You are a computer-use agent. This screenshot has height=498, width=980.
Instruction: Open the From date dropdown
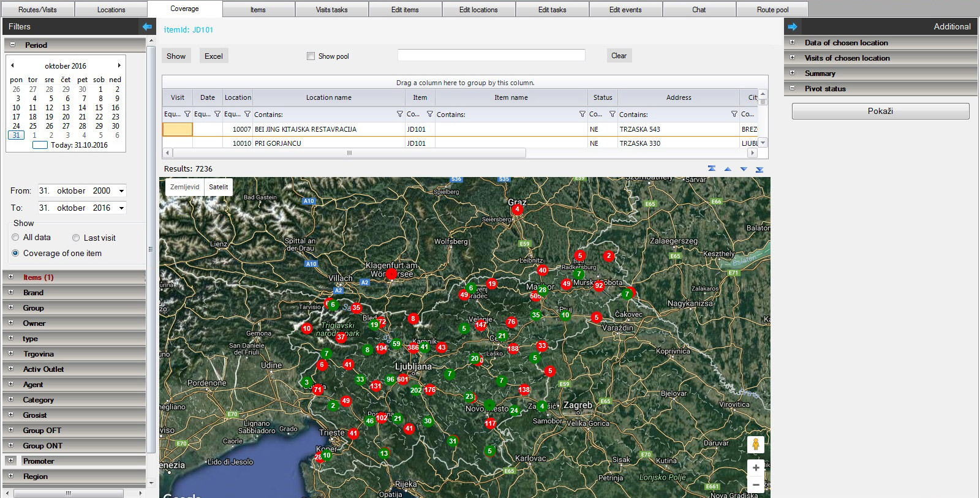(121, 191)
